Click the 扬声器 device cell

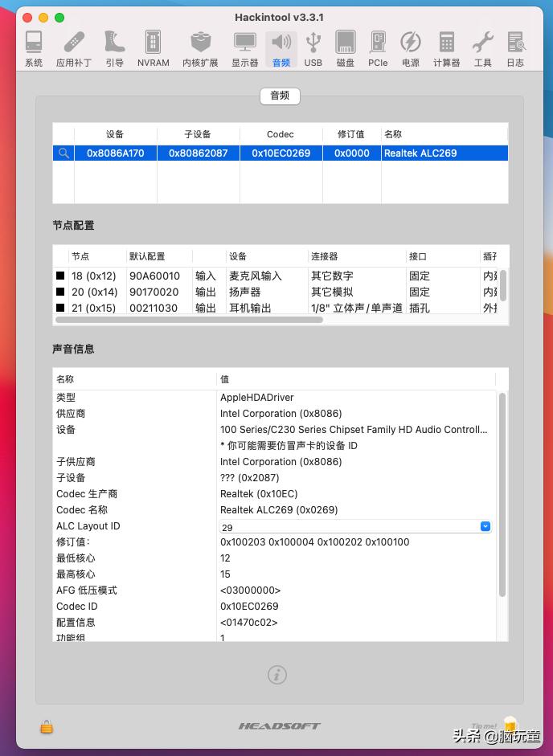(x=245, y=292)
